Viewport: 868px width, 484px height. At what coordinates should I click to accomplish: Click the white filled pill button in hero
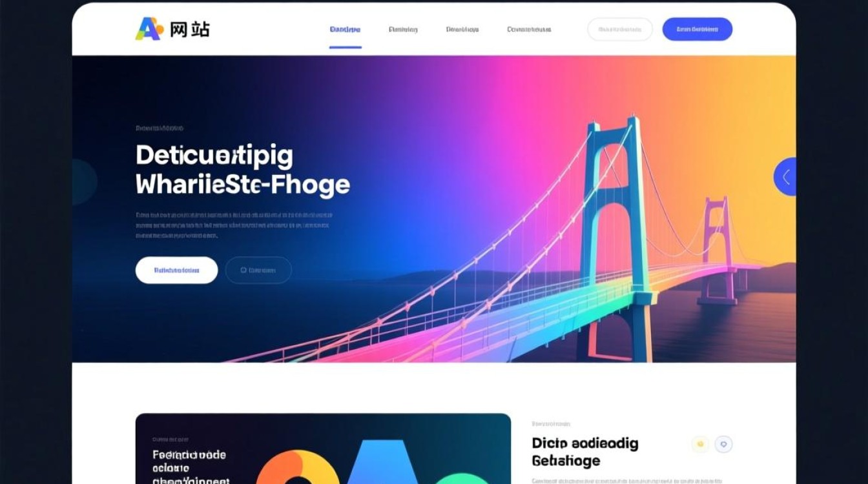(176, 270)
